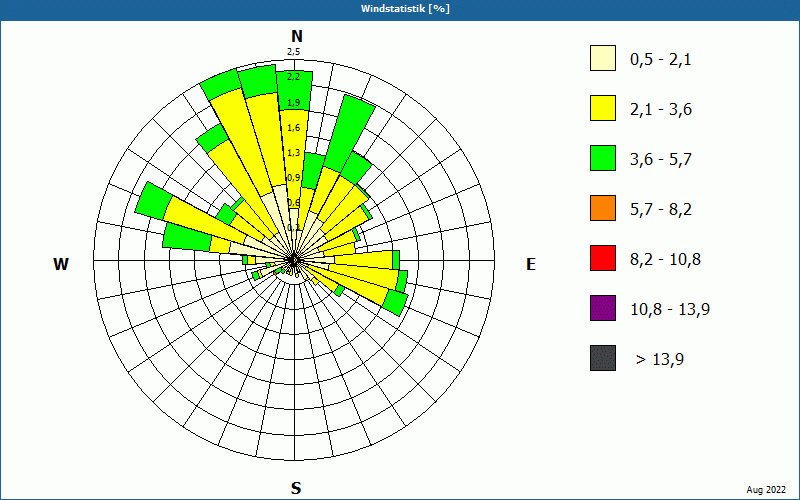Click the legend label '10,8 - 13,9'
The width and height of the screenshot is (800, 500).
pos(670,310)
